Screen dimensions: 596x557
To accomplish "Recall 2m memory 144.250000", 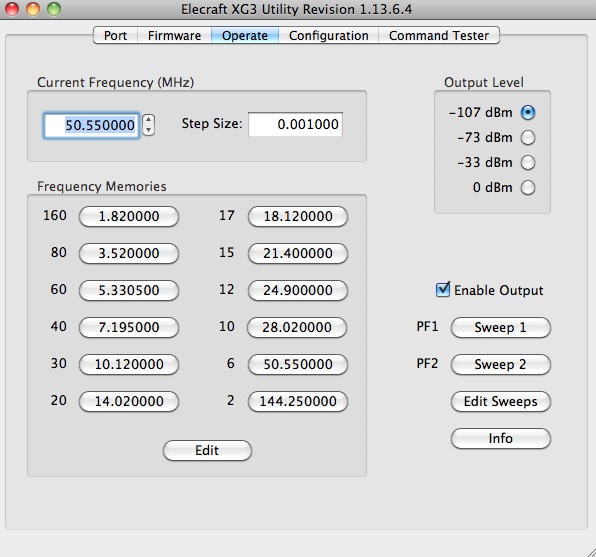I will coord(298,401).
